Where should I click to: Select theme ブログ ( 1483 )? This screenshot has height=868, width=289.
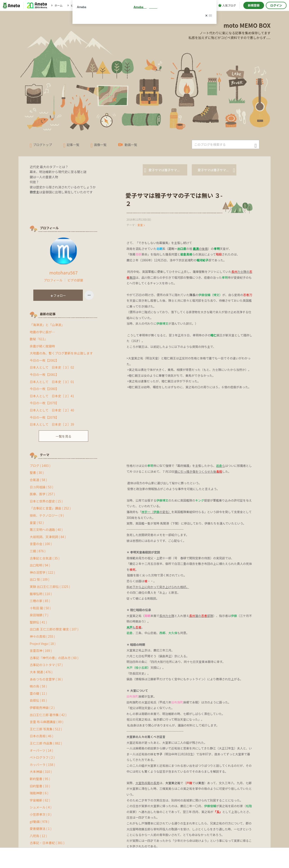[40, 466]
